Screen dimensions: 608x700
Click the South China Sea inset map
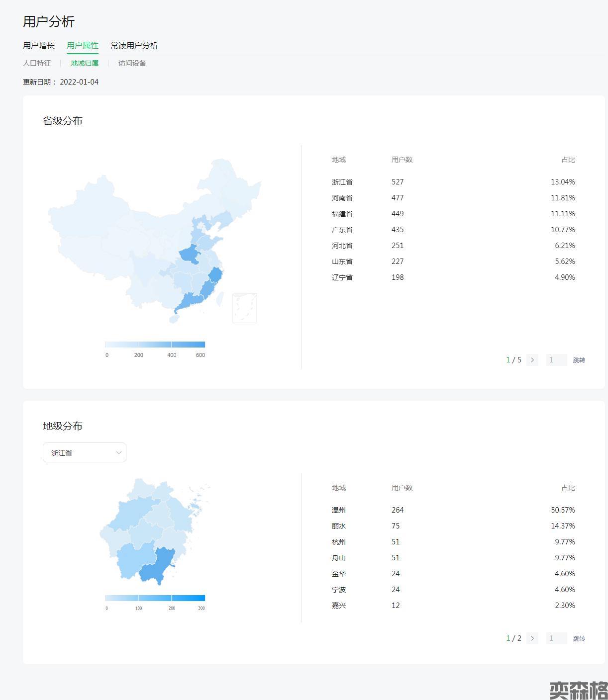coord(244,308)
